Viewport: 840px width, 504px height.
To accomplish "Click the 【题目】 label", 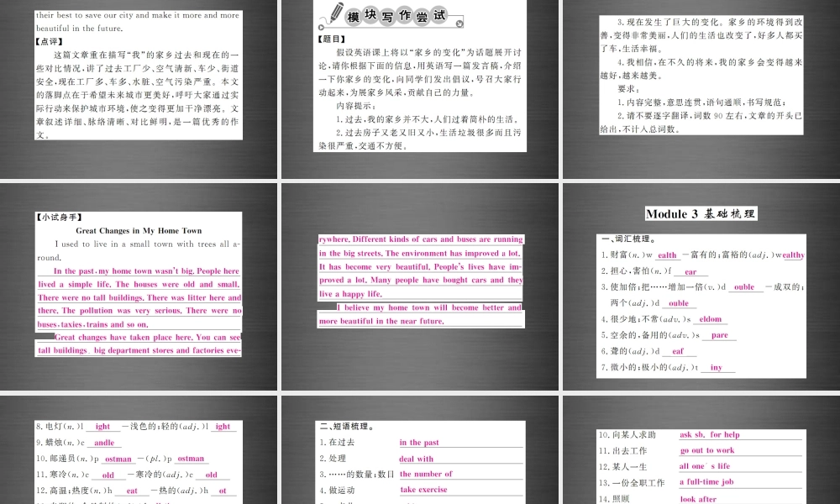I will tap(330, 37).
